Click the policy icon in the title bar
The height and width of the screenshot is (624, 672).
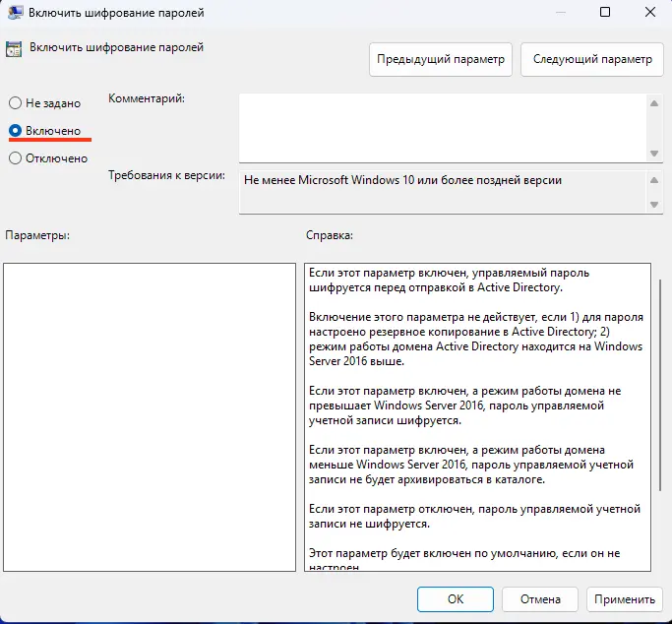[17, 13]
